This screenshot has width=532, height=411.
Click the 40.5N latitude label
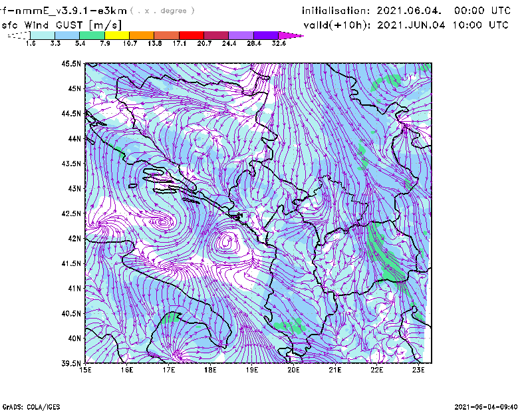coord(71,314)
